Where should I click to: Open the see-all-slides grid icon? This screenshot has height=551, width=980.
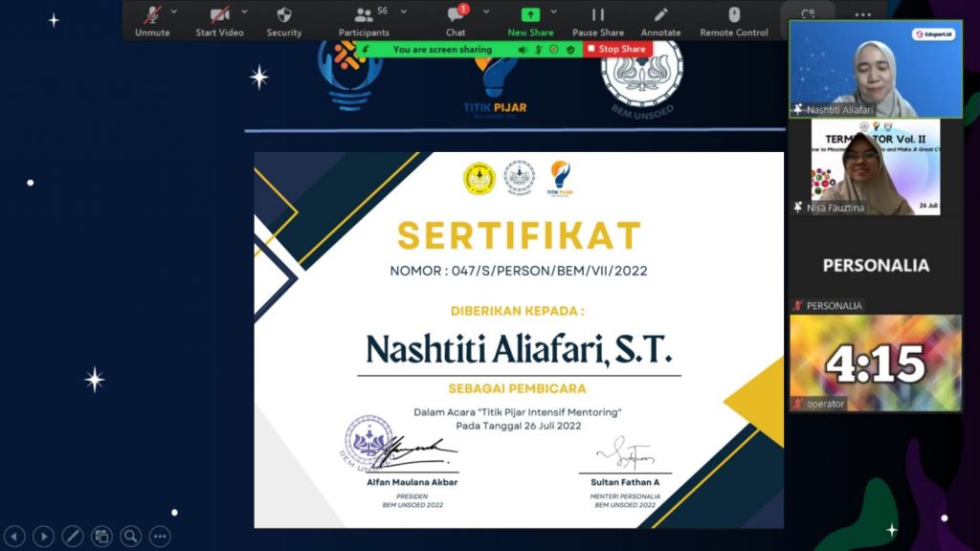(101, 537)
